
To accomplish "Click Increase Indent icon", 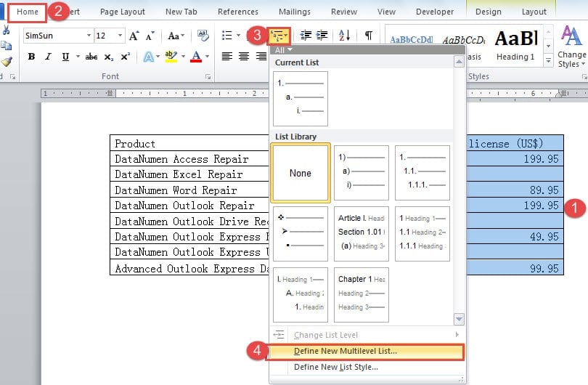I will pos(322,36).
